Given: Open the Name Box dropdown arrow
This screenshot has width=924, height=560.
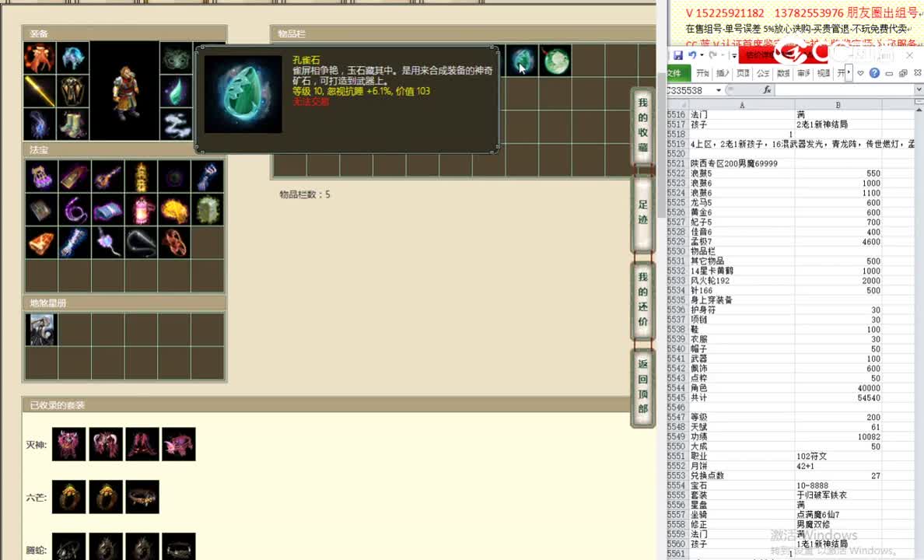Looking at the screenshot, I should point(719,90).
